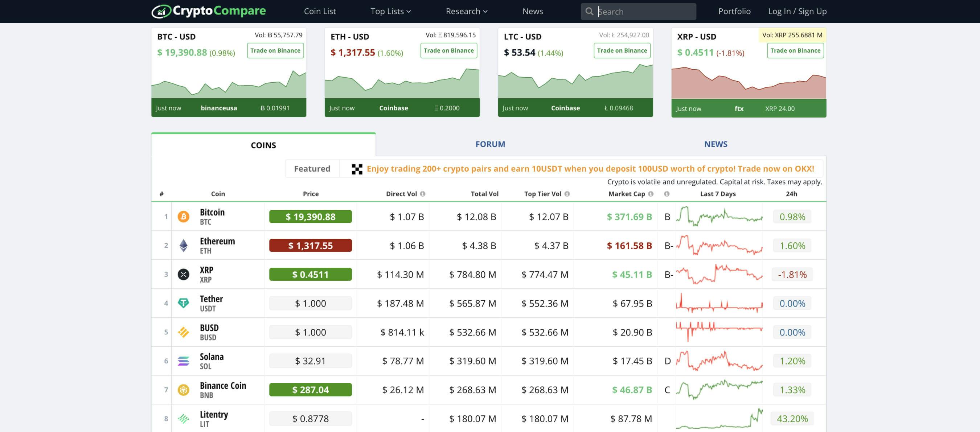Click Bitcoin market cap $ 371.69 B
Viewport: 980px width, 432px height.
click(x=629, y=217)
